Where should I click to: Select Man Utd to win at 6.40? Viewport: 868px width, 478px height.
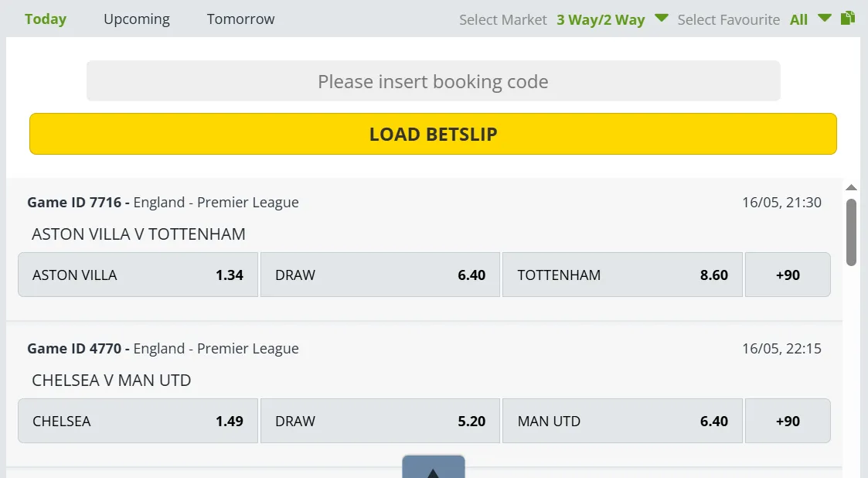point(622,421)
